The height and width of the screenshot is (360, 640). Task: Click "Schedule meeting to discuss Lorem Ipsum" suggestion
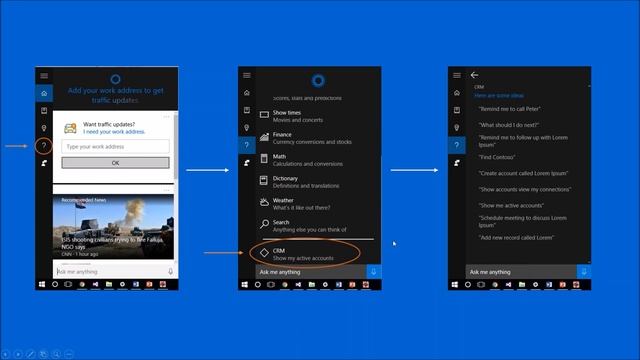click(522, 222)
